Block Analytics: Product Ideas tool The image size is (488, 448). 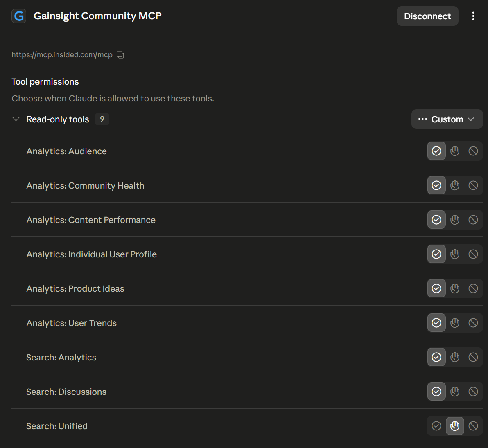point(473,288)
